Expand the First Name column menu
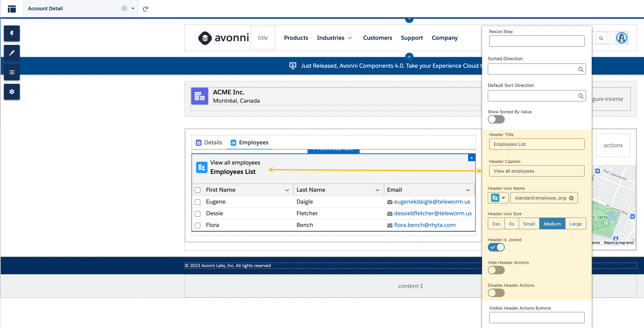Screen dimensions: 644x328 (x=287, y=190)
